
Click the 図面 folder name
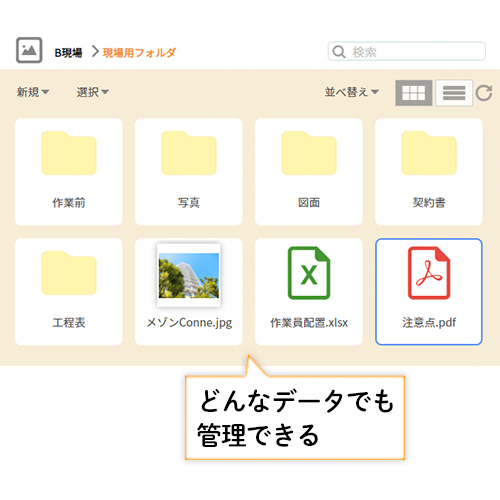click(x=309, y=203)
